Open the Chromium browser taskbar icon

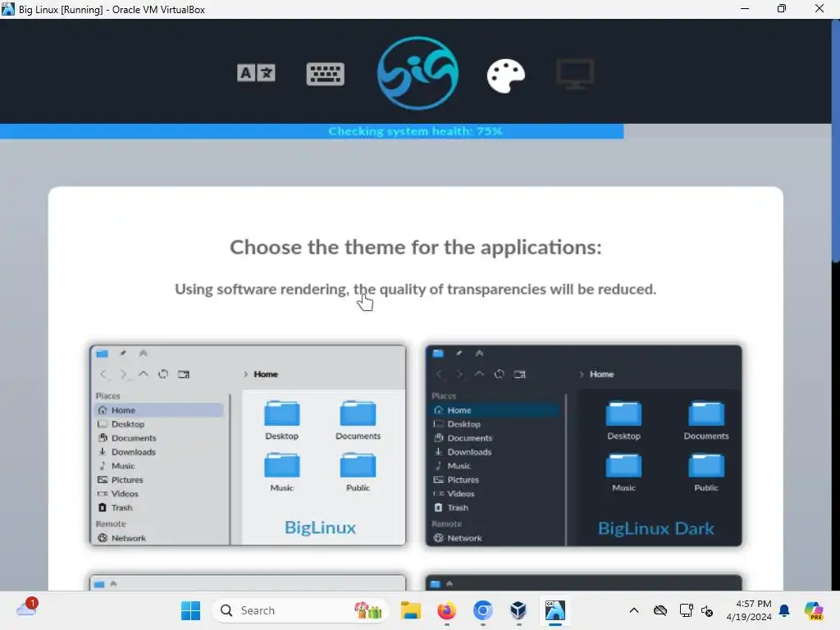coord(482,610)
